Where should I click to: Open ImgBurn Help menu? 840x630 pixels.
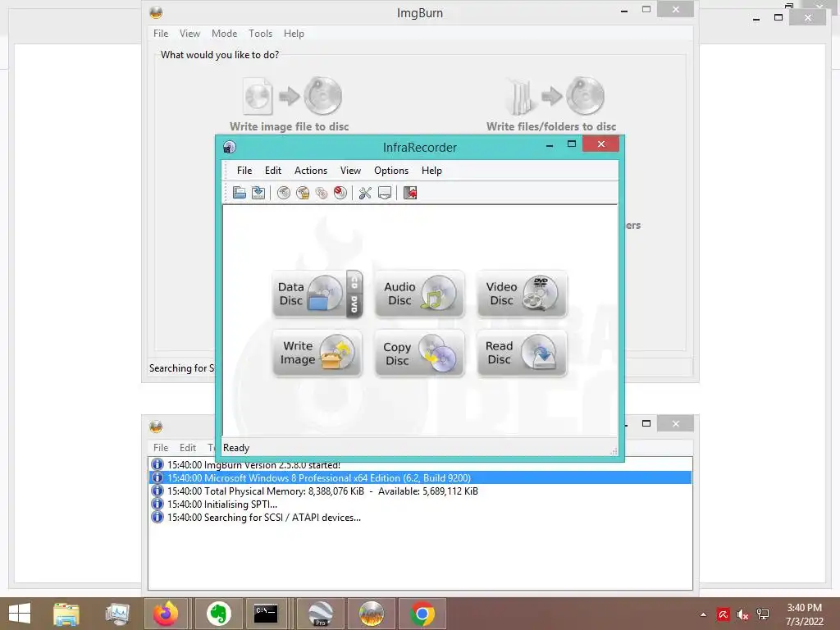294,33
